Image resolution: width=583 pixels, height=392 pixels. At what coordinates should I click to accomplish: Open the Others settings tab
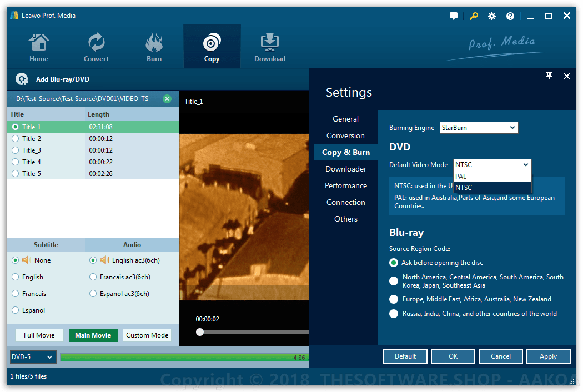click(x=346, y=219)
